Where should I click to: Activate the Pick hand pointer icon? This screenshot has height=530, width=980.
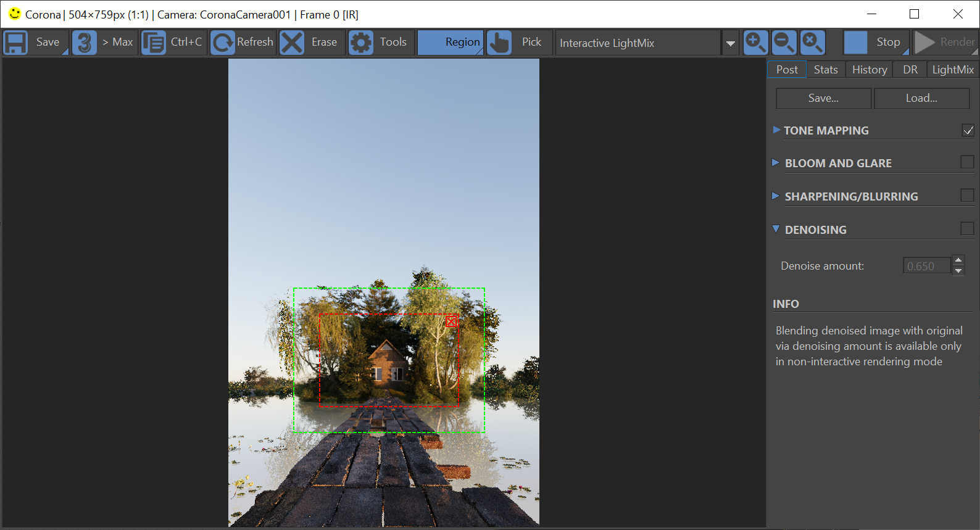click(x=499, y=43)
